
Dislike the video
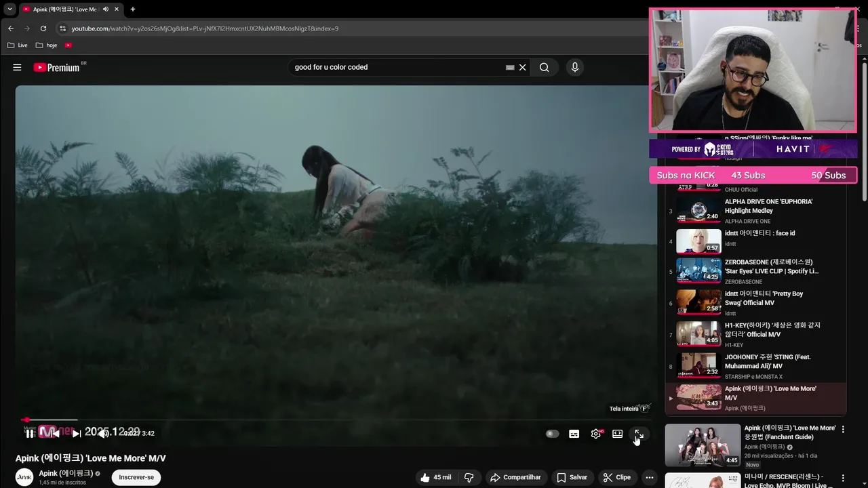point(469,477)
